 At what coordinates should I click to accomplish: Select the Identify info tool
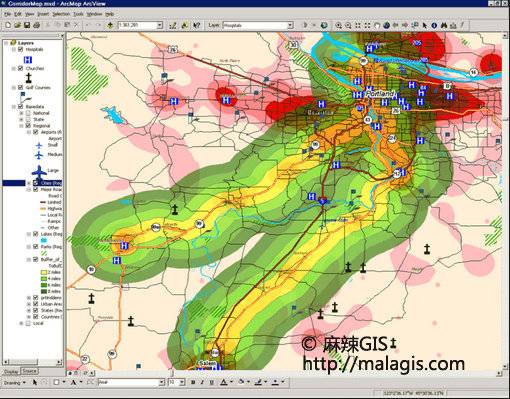coord(434,25)
